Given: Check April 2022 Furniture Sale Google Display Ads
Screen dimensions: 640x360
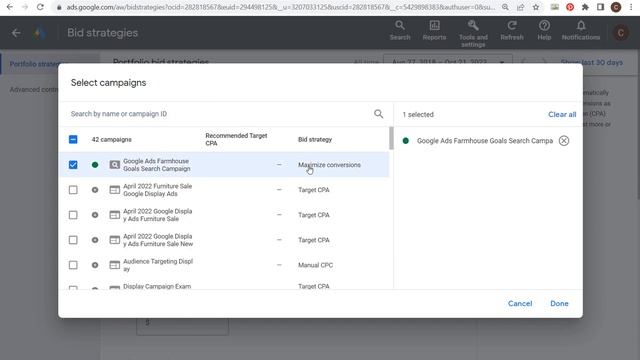Looking at the screenshot, I should pos(73,190).
